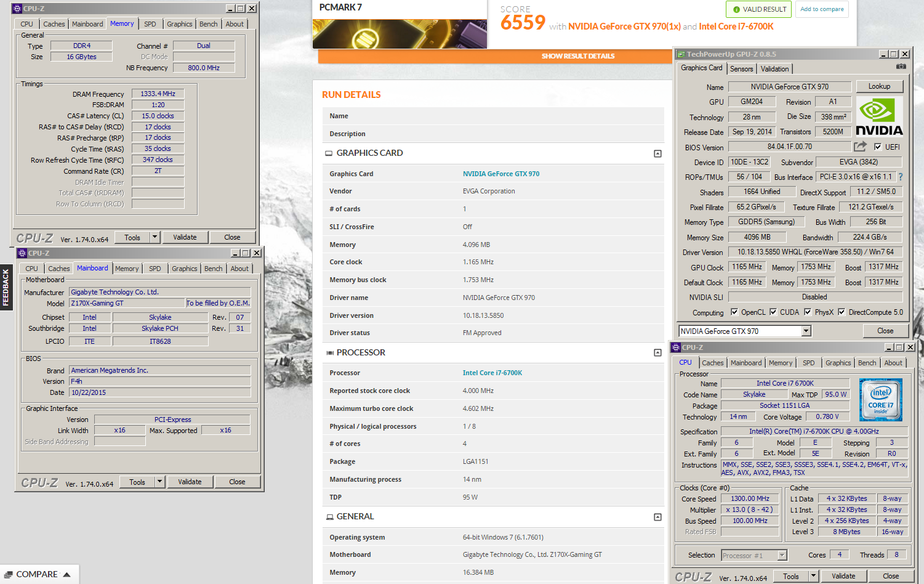
Task: Open the Caches tab in CPU-Z CPU window
Action: click(x=713, y=363)
